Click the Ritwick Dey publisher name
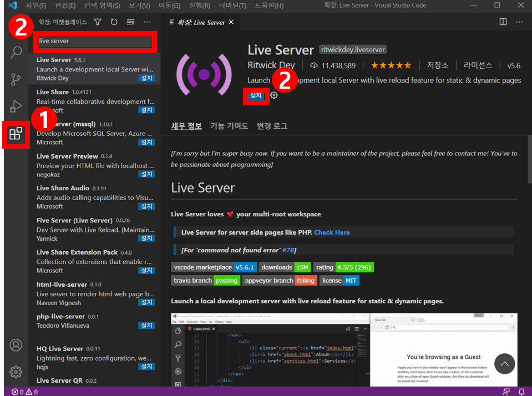The height and width of the screenshot is (396, 532). click(271, 65)
